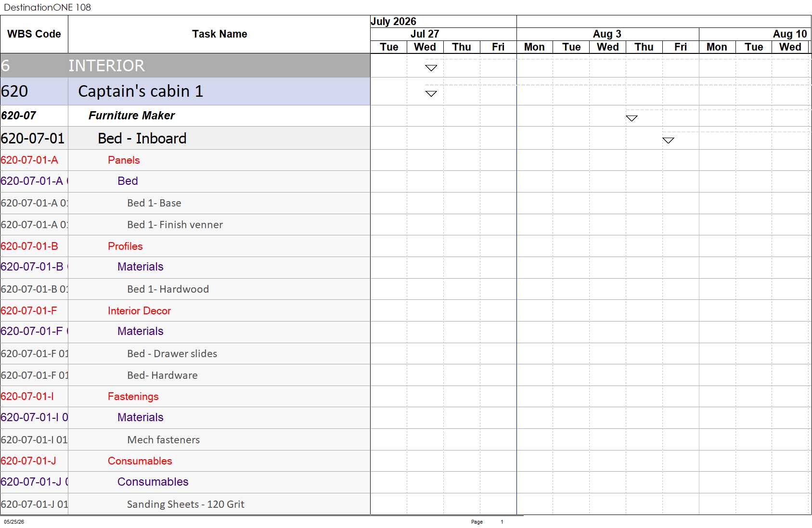Select the Bed 1- Base task
812x528 pixels.
point(154,203)
